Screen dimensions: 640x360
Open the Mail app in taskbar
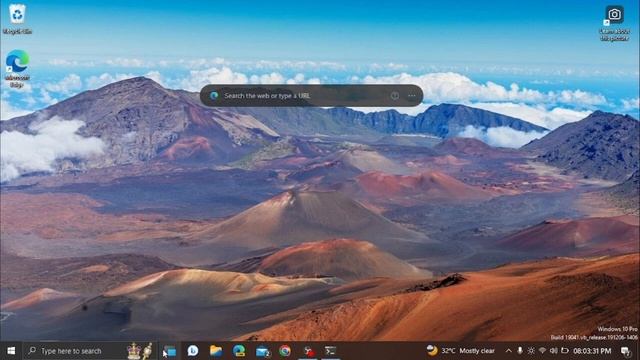click(x=262, y=351)
